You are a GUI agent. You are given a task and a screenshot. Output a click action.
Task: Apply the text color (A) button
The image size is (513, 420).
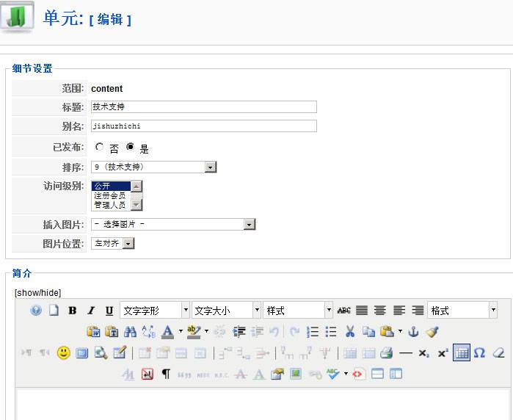click(x=168, y=332)
